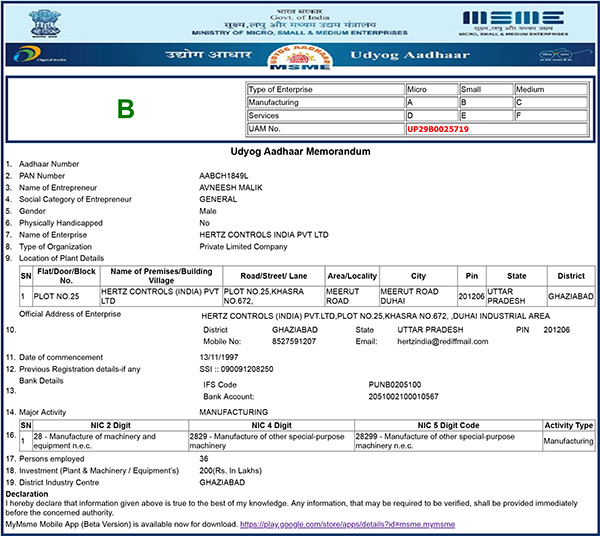Click the Micro column header cell
Screen dimensions: 600x536
[x=431, y=90]
